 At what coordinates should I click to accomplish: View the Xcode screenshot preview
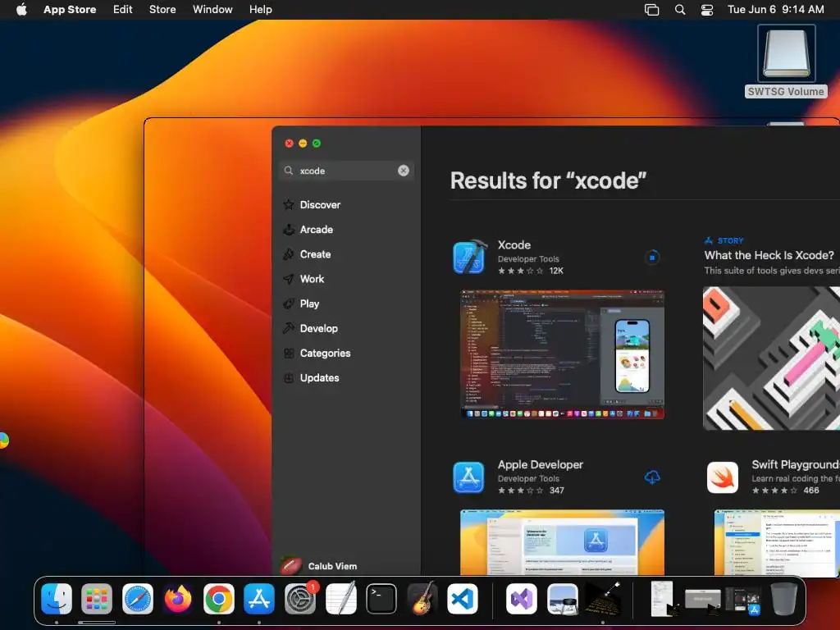pos(563,354)
